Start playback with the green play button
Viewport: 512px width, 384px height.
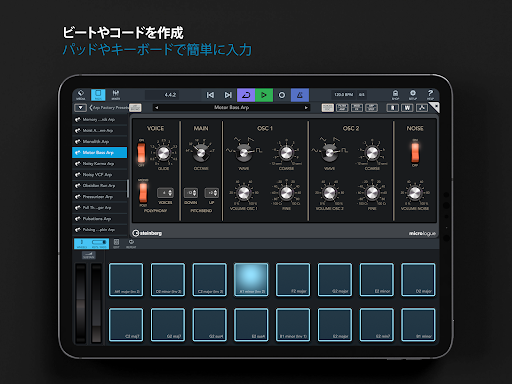pos(264,95)
